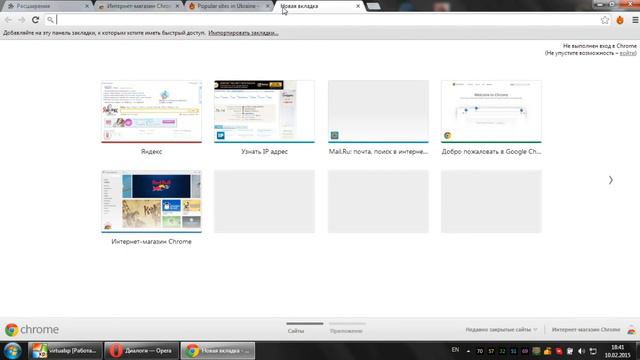Viewport: 640px width, 360px height.
Task: Click Импортировать закладки link
Action: pos(243,33)
